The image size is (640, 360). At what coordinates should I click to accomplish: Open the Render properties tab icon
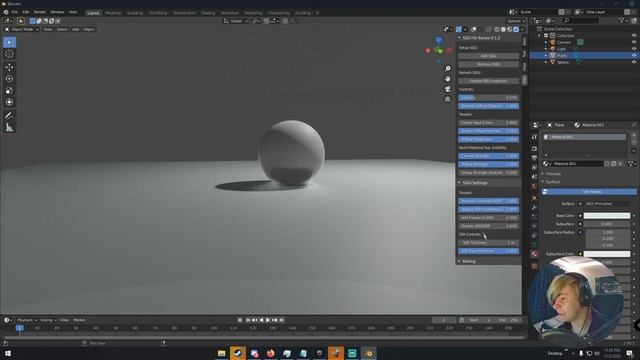(534, 149)
